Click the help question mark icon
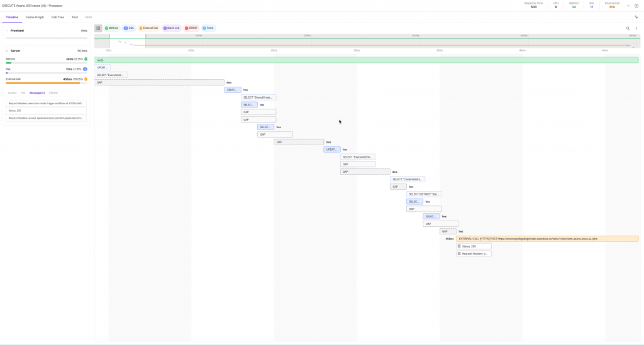644x345 pixels. pos(636,6)
